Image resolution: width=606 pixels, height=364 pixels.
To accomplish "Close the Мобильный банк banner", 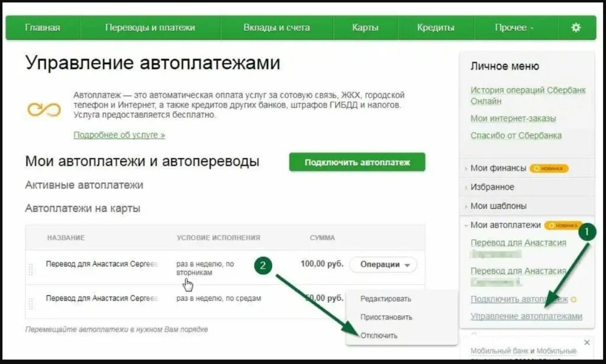I will [x=586, y=342].
